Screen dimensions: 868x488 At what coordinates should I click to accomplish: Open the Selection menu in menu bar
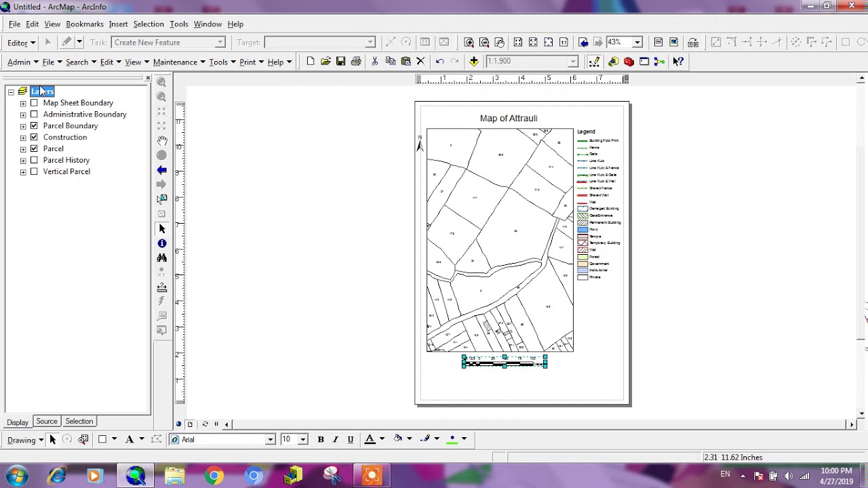pos(149,24)
